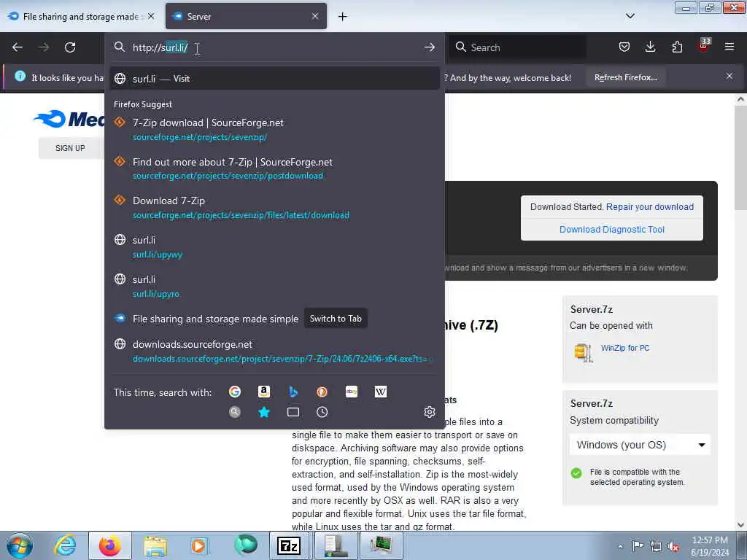Click the network tray icon
The height and width of the screenshot is (560, 747).
pos(656,546)
